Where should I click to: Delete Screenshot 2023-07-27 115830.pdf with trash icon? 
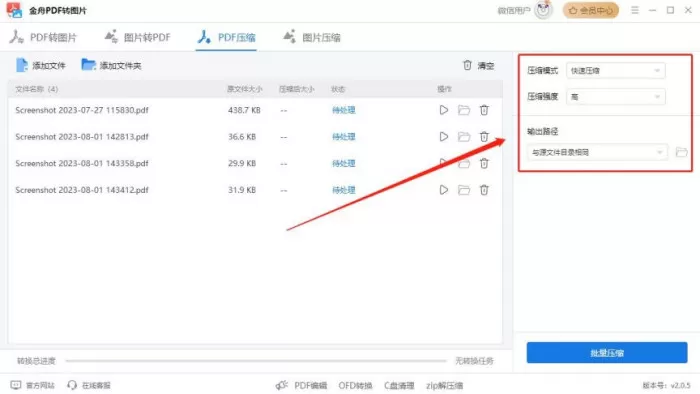tap(484, 110)
